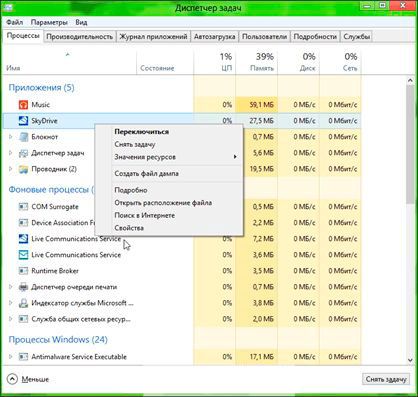Open the Файл menu
The width and height of the screenshot is (418, 397).
point(15,22)
